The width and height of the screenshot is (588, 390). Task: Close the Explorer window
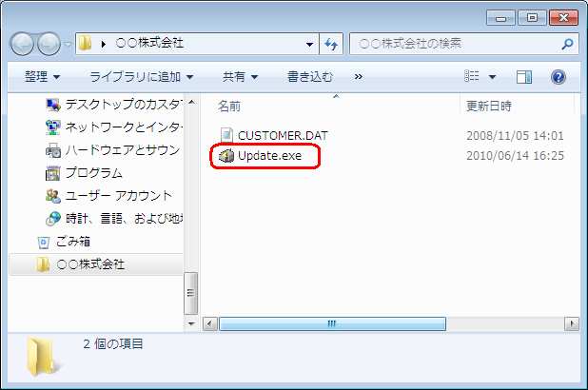click(563, 18)
